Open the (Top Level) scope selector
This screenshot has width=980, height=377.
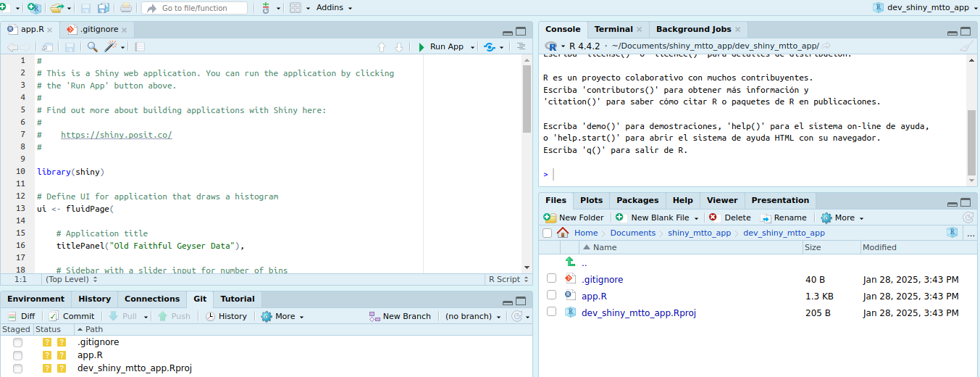coord(70,279)
